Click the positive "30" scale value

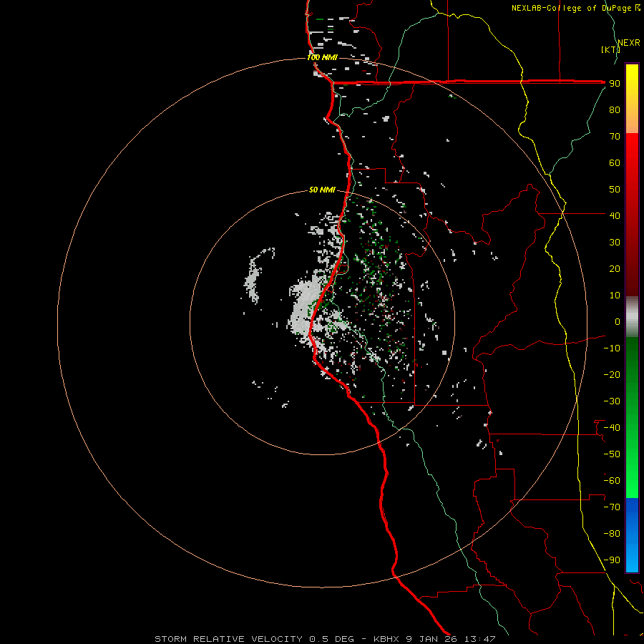click(x=615, y=243)
